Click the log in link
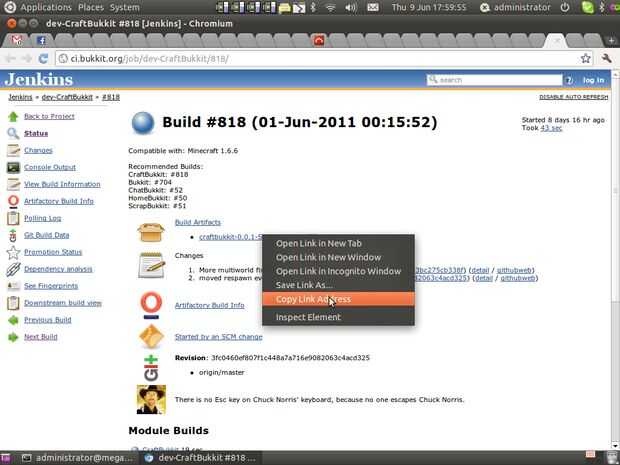This screenshot has width=620, height=465. coord(594,80)
